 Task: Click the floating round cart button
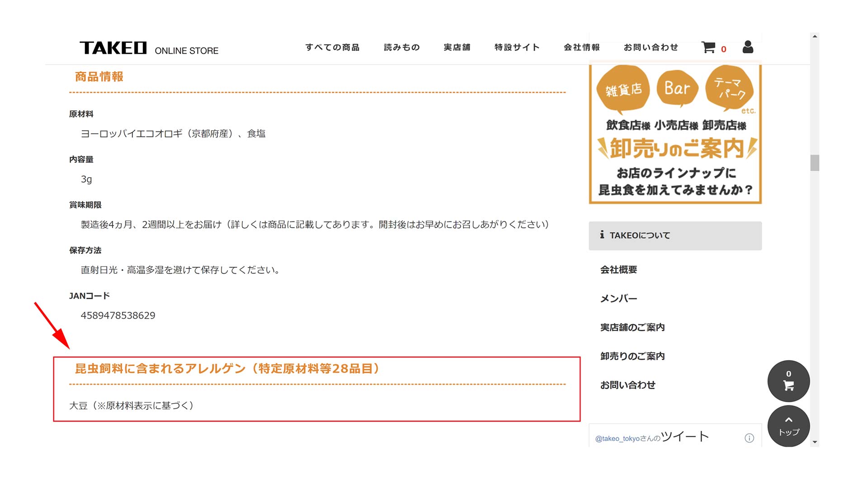pyautogui.click(x=788, y=381)
